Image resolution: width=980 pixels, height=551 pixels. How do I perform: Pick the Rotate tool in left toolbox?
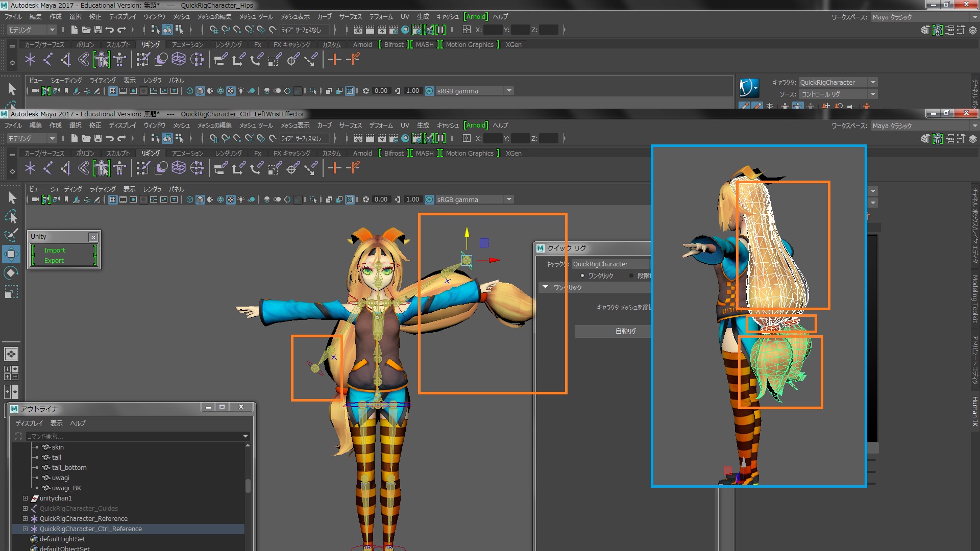[11, 273]
